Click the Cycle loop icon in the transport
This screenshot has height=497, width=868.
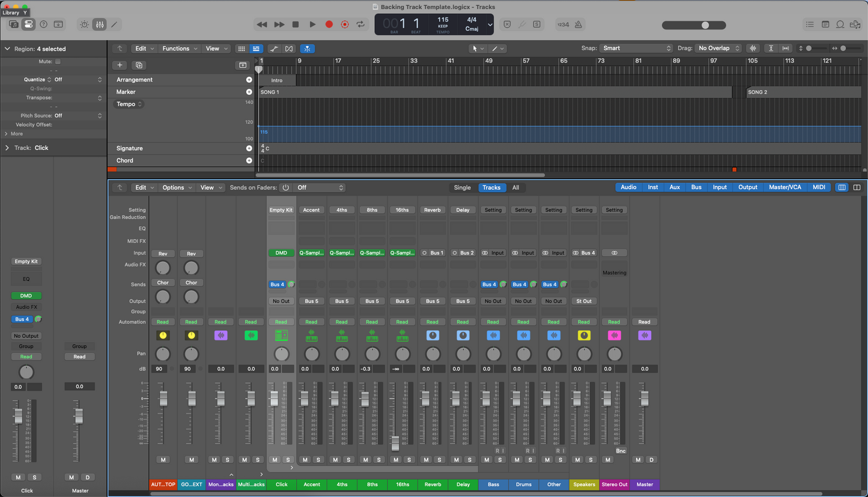(360, 25)
